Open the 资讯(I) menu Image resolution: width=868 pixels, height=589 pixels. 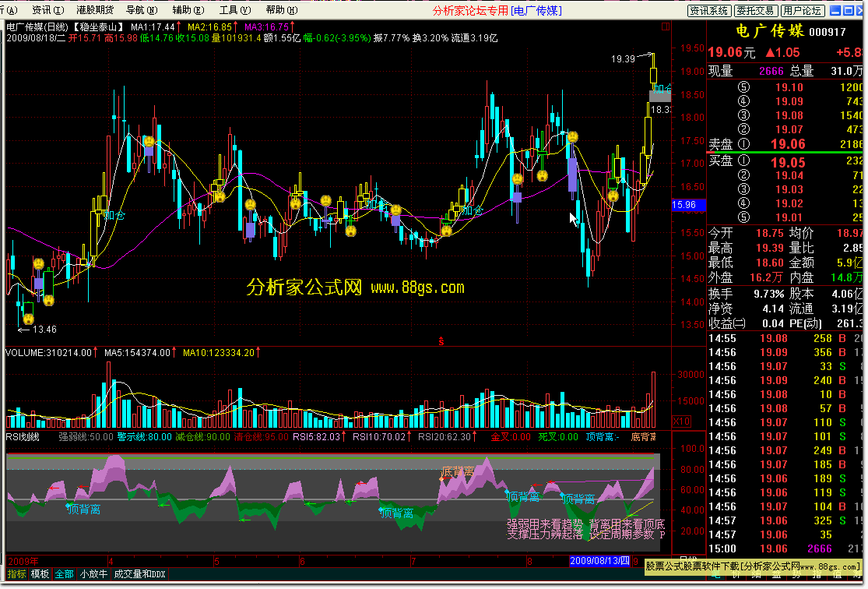[x=47, y=10]
